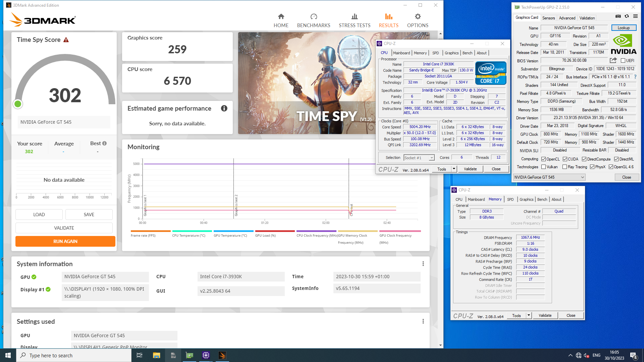Click the info icon beside Best score
The height and width of the screenshot is (362, 644).
pos(105,143)
